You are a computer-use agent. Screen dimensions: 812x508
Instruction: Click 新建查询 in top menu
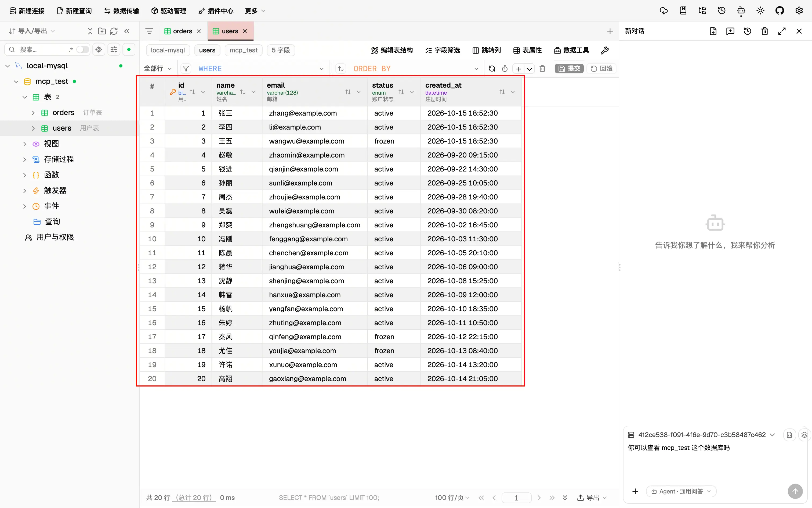click(x=74, y=11)
